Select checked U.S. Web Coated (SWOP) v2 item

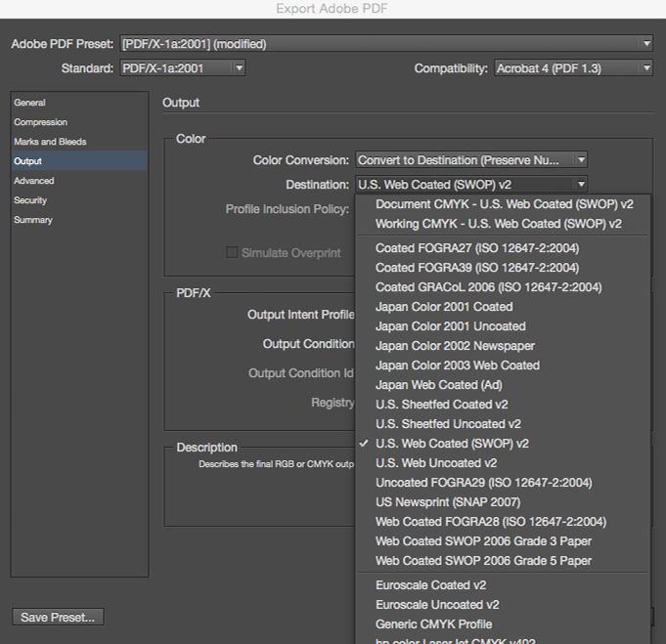click(x=503, y=444)
